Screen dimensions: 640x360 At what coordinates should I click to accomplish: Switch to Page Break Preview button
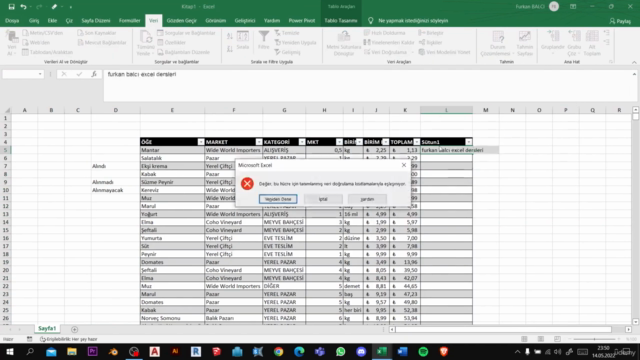(x=557, y=339)
